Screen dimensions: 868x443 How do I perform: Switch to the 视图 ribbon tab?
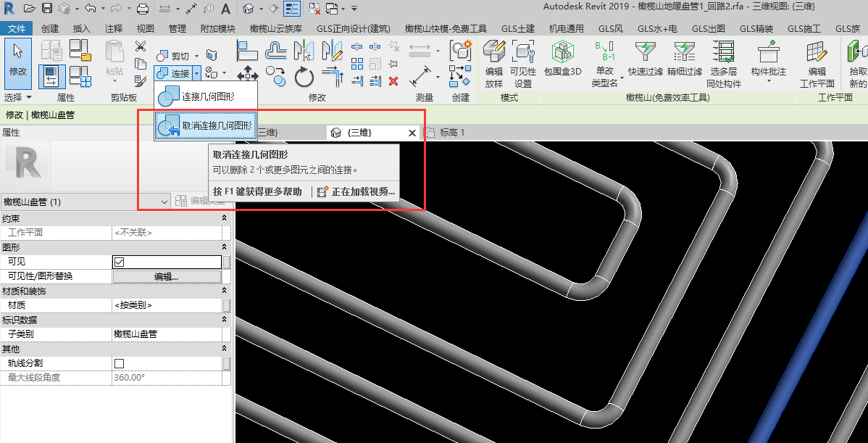[146, 29]
